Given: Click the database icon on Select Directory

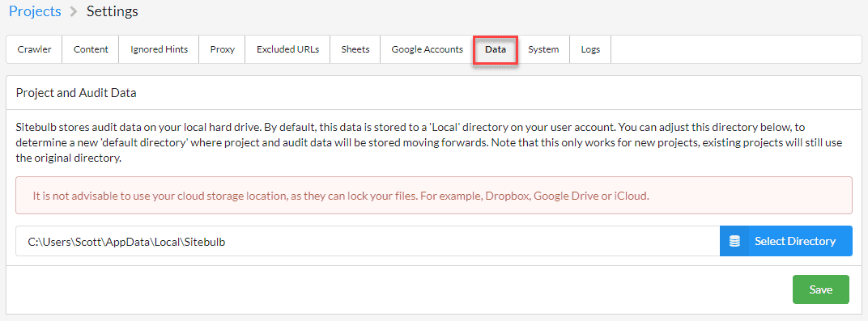Looking at the screenshot, I should (x=734, y=241).
